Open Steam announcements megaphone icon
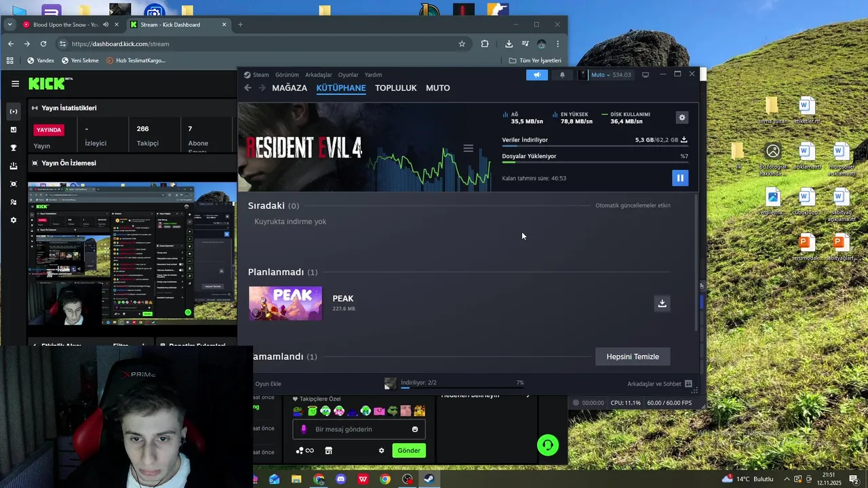Screen dimensions: 868x488 536,75
